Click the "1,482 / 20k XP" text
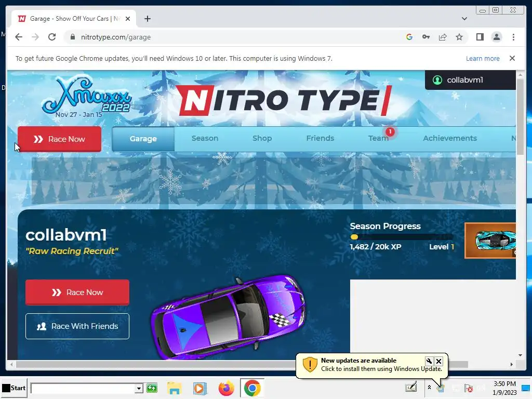The image size is (532, 399). pos(375,247)
